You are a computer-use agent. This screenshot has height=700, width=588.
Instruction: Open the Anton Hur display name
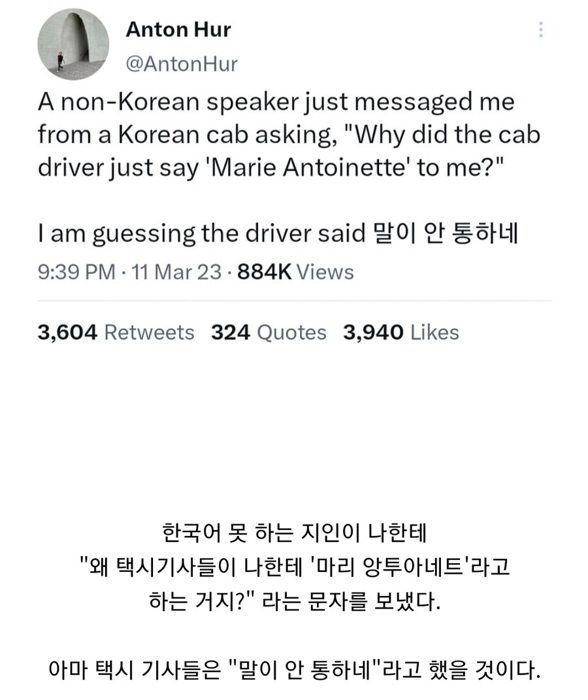(178, 29)
